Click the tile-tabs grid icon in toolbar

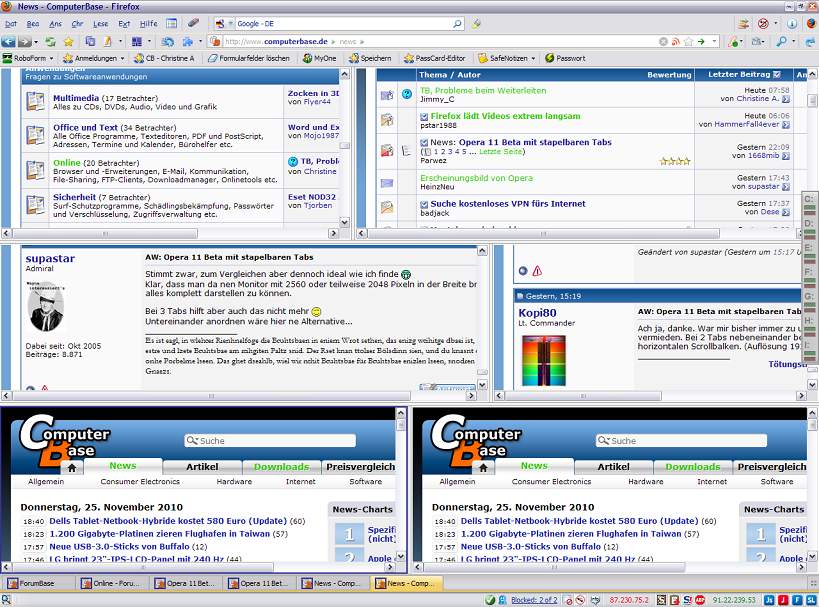137,41
